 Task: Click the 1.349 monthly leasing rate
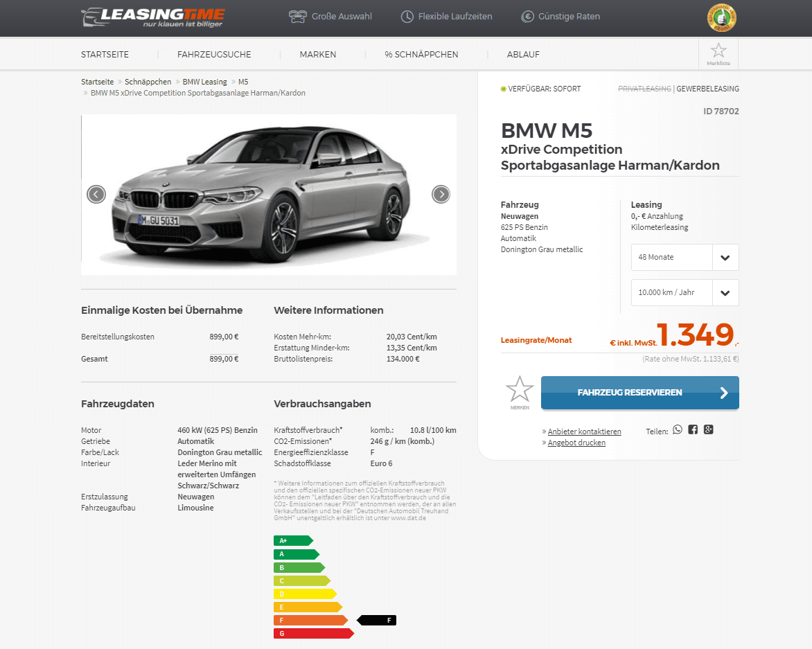tap(695, 335)
